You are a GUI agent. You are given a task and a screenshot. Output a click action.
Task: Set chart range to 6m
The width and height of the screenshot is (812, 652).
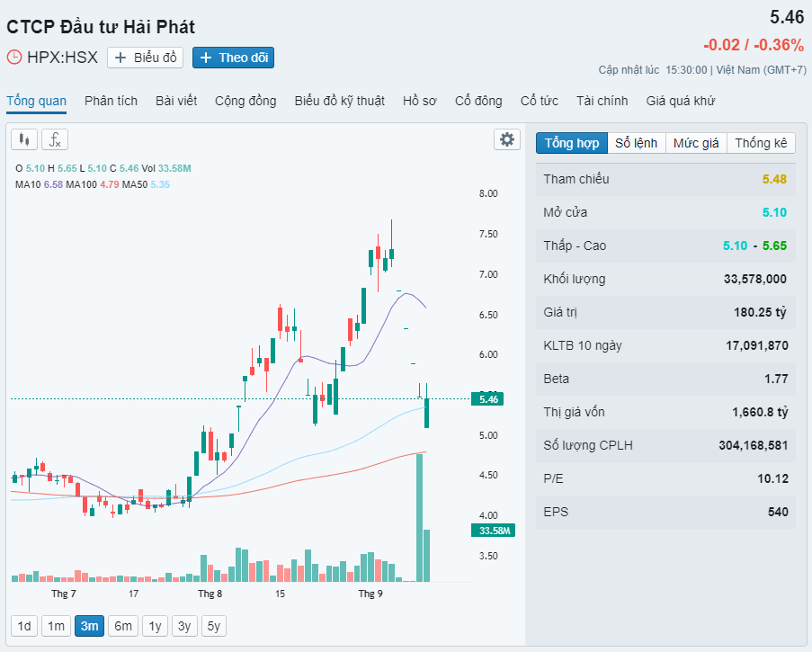click(122, 626)
